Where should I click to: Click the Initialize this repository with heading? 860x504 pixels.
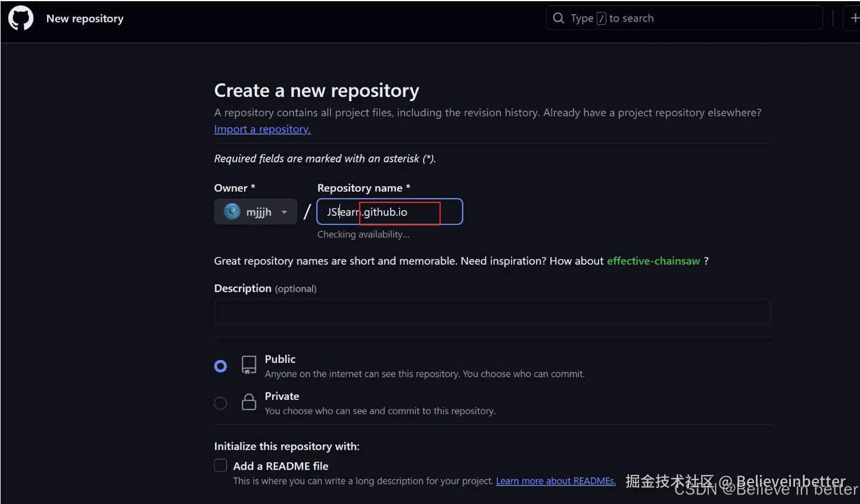point(287,446)
